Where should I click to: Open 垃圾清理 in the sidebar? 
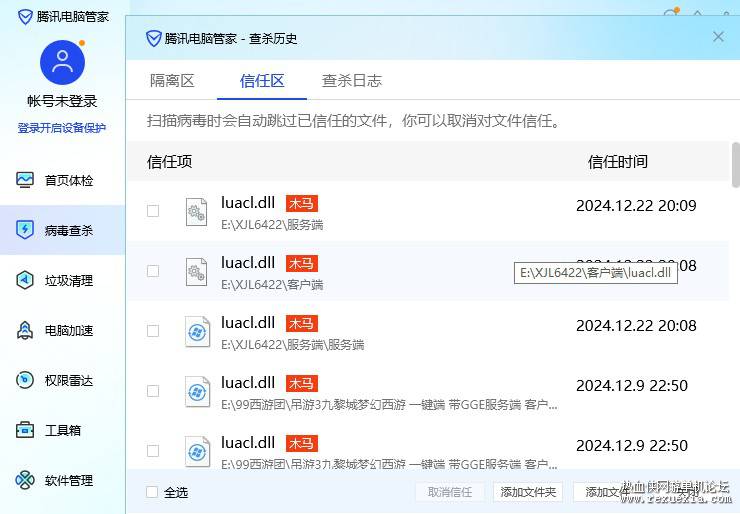[x=62, y=280]
